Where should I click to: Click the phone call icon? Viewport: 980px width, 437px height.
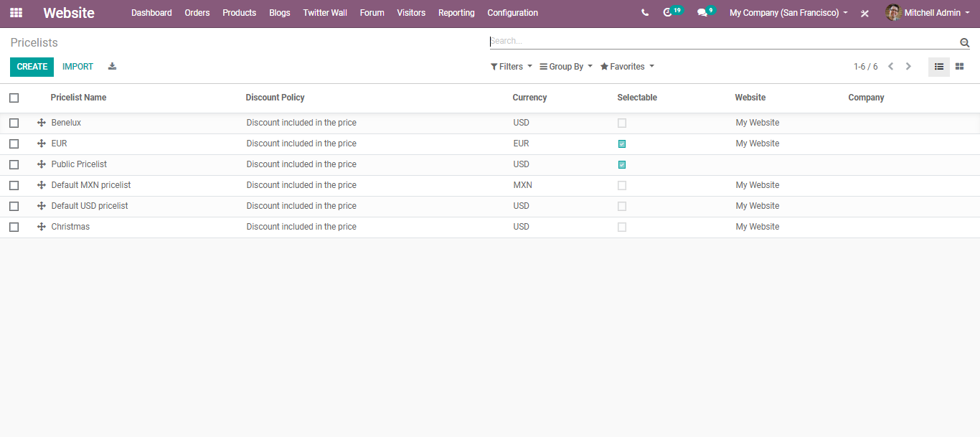(x=645, y=13)
